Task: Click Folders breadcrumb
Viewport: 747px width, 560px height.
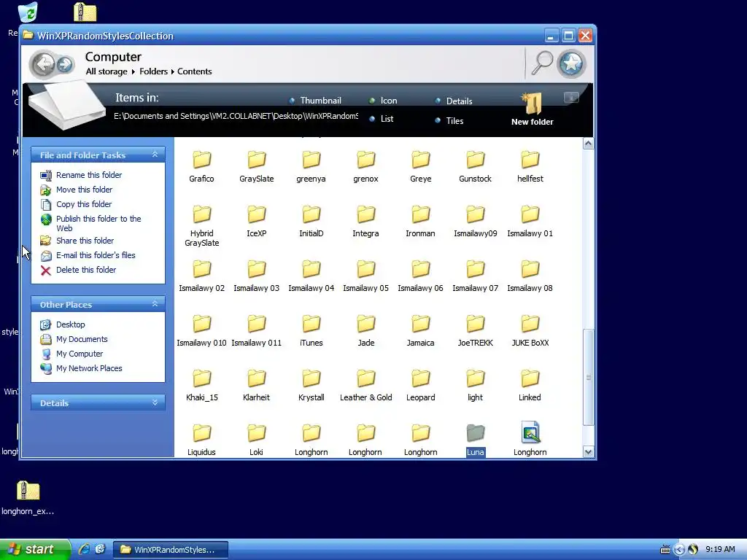Action: click(x=153, y=71)
